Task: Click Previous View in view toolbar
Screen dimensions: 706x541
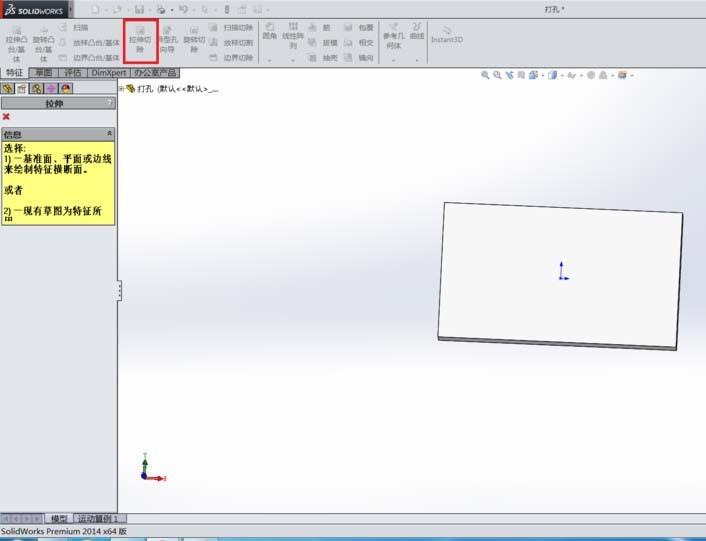Action: click(509, 75)
